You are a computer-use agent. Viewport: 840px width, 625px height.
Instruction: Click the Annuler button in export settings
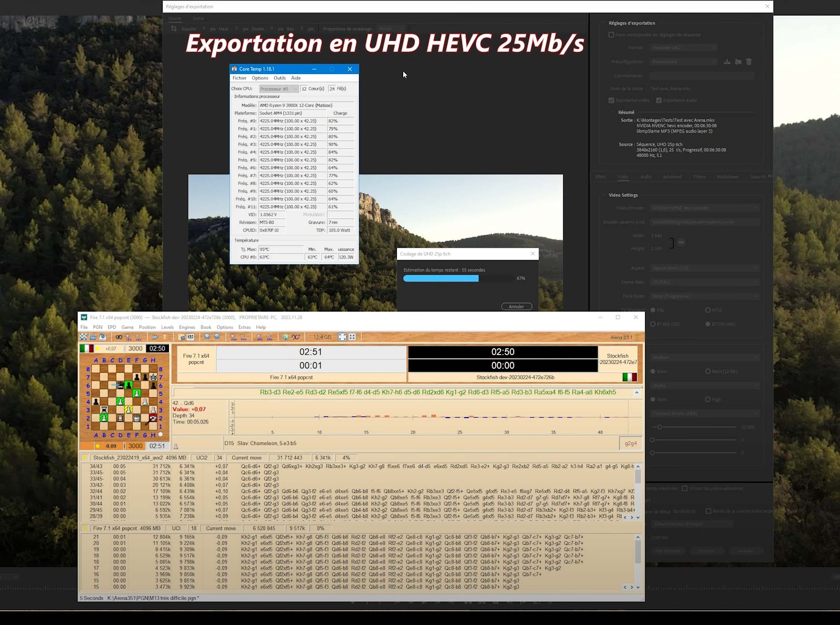[746, 551]
